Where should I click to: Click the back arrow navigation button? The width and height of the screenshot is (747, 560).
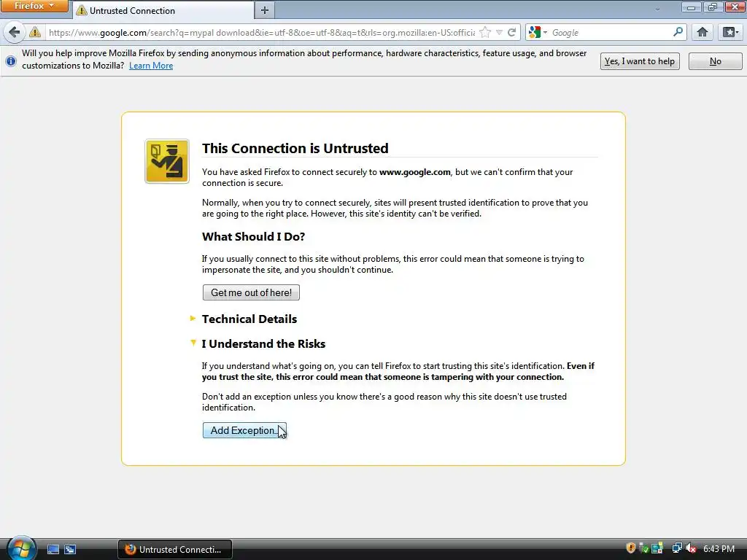tap(15, 32)
